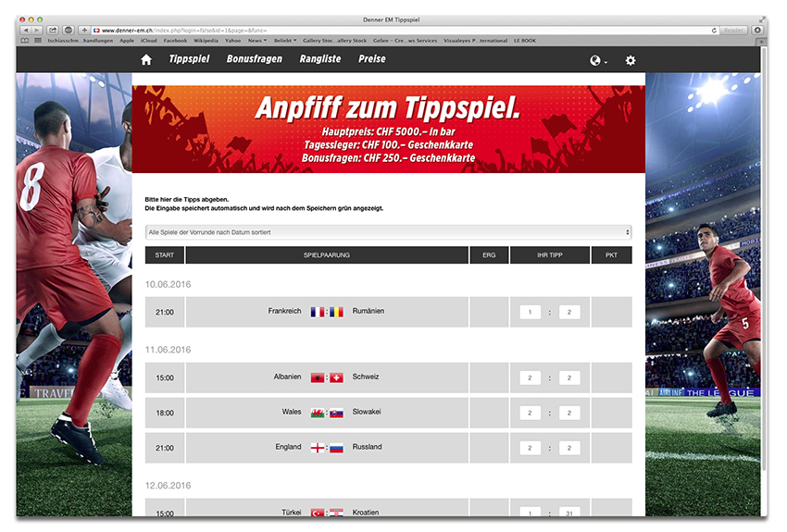Click the Slovakia flag icon
The height and width of the screenshot is (532, 787).
coord(336,414)
